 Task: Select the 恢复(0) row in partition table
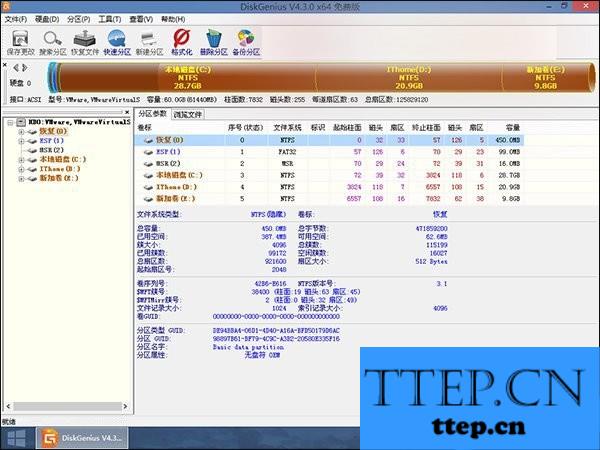click(x=329, y=140)
